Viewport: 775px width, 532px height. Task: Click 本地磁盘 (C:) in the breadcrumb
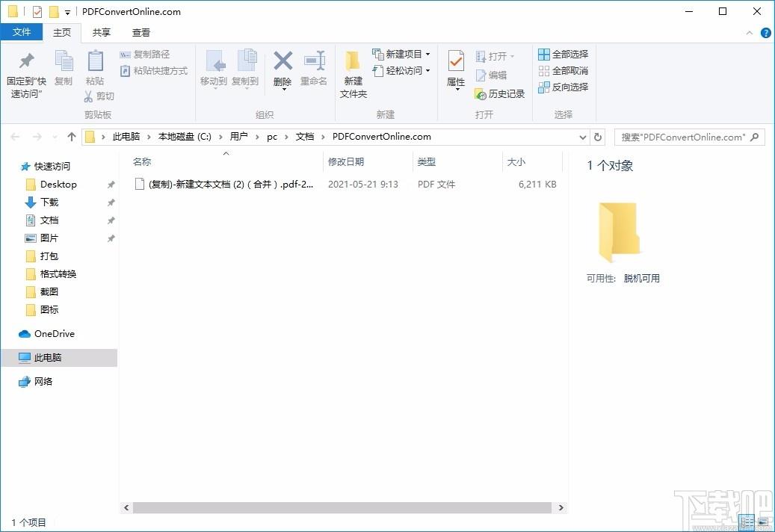(x=185, y=137)
